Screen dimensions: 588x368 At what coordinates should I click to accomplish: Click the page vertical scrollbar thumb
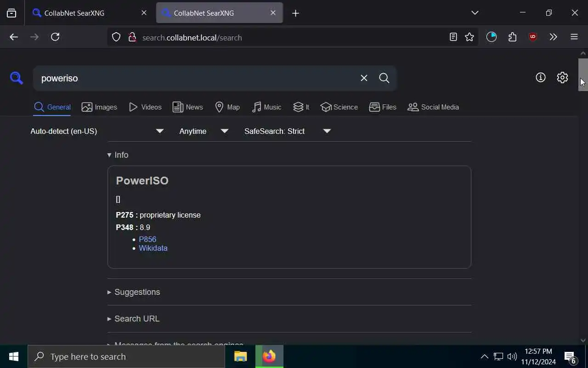[583, 75]
